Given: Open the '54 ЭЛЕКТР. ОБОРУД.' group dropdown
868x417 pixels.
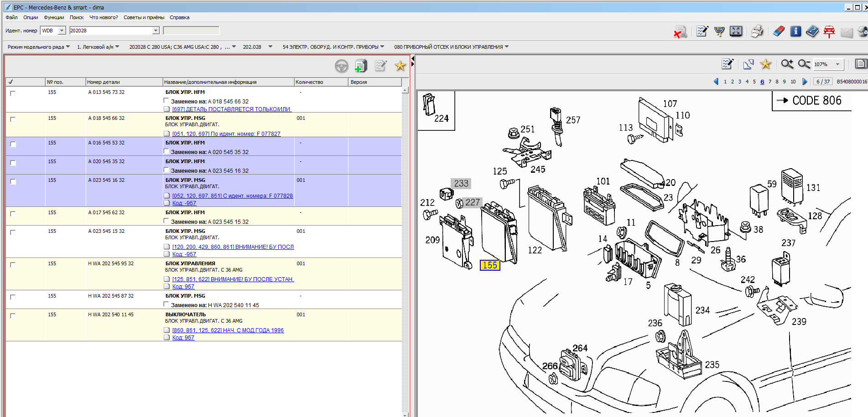Looking at the screenshot, I should pos(333,47).
